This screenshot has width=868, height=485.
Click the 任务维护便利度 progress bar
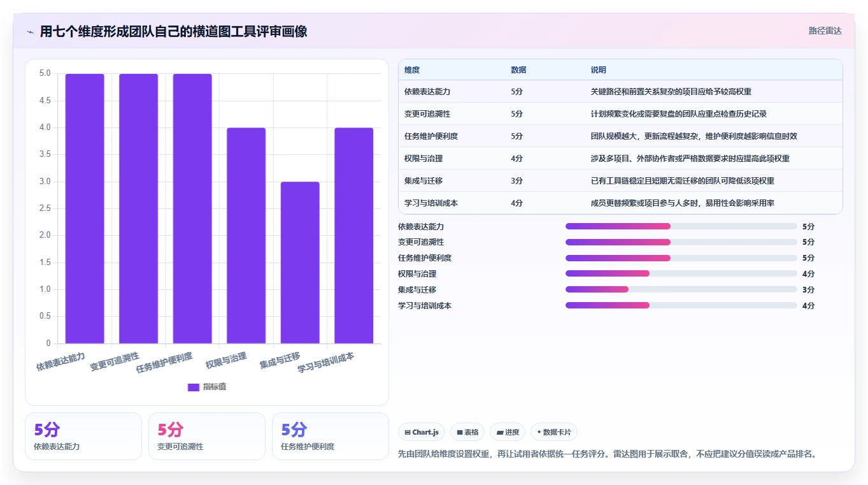pyautogui.click(x=681, y=258)
